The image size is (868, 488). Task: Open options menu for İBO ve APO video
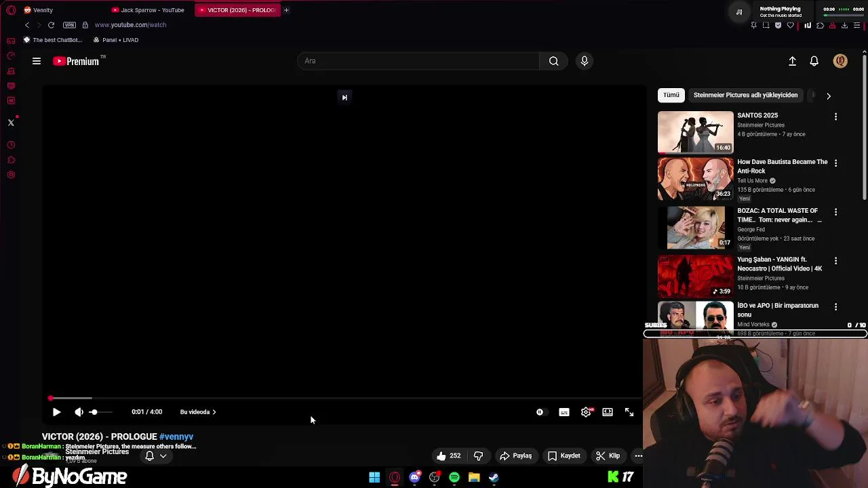(x=835, y=307)
